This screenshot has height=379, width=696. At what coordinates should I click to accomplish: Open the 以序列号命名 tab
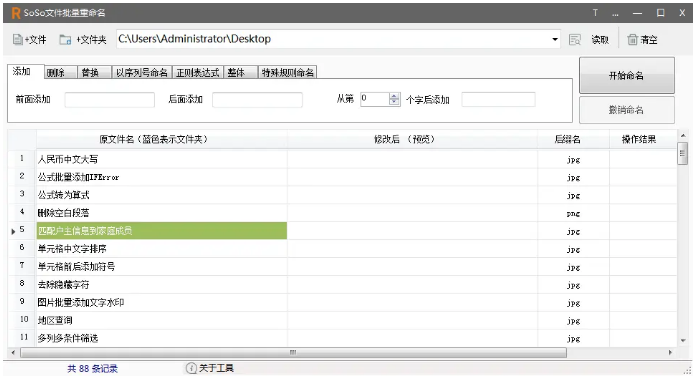[141, 72]
